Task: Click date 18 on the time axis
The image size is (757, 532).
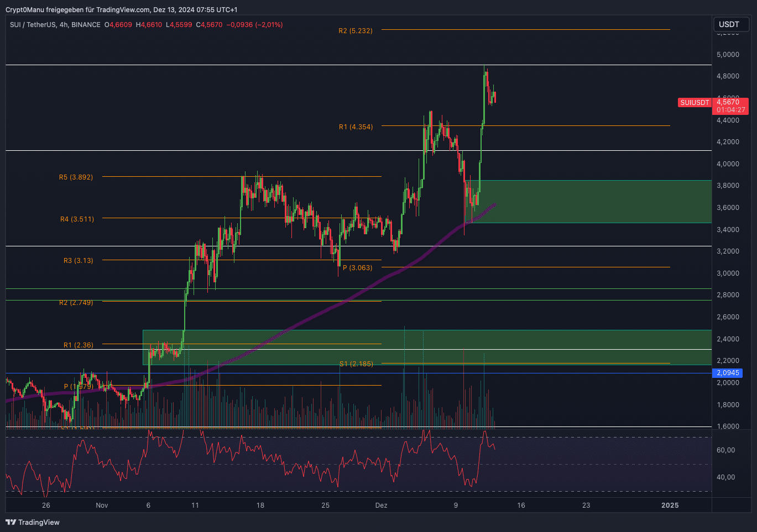Action: 260,505
